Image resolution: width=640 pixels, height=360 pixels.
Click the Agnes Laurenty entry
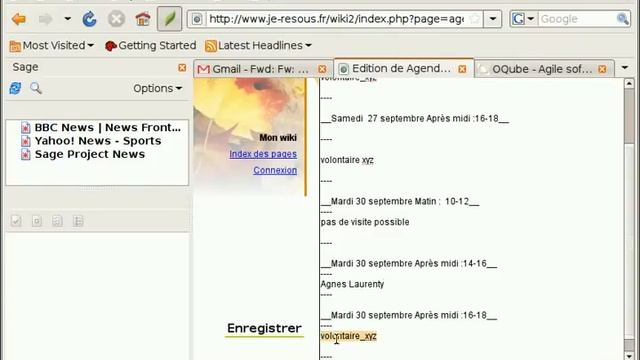[x=352, y=284]
